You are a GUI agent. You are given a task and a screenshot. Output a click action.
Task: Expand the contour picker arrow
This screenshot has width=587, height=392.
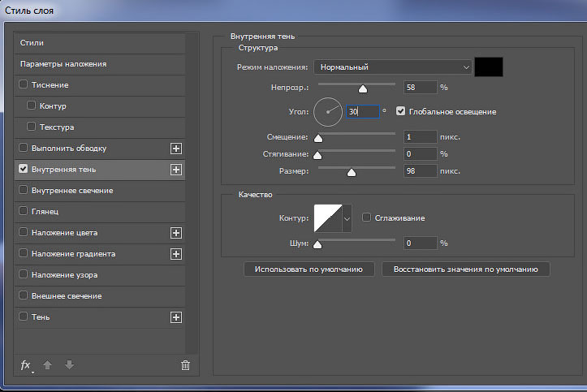click(x=347, y=218)
